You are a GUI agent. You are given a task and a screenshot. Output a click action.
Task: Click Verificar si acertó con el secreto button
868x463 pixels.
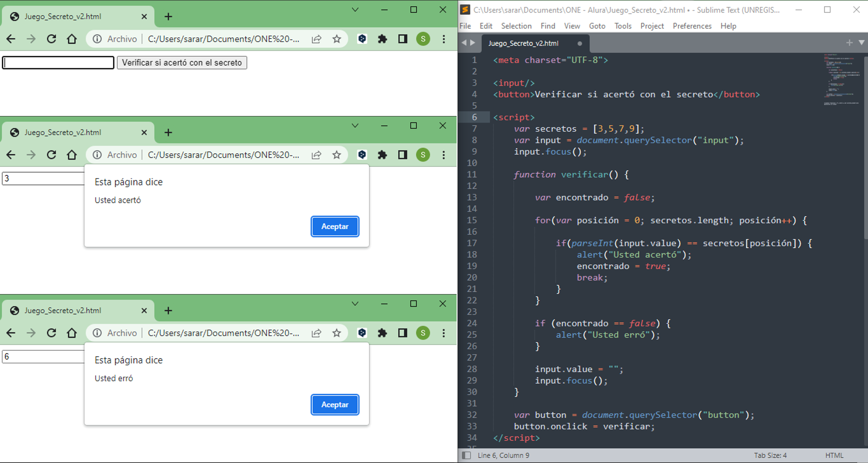click(182, 63)
